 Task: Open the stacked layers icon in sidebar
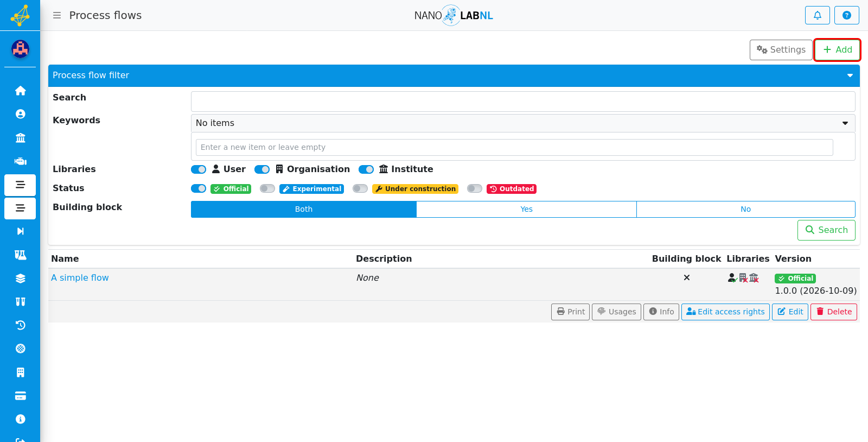tap(20, 279)
